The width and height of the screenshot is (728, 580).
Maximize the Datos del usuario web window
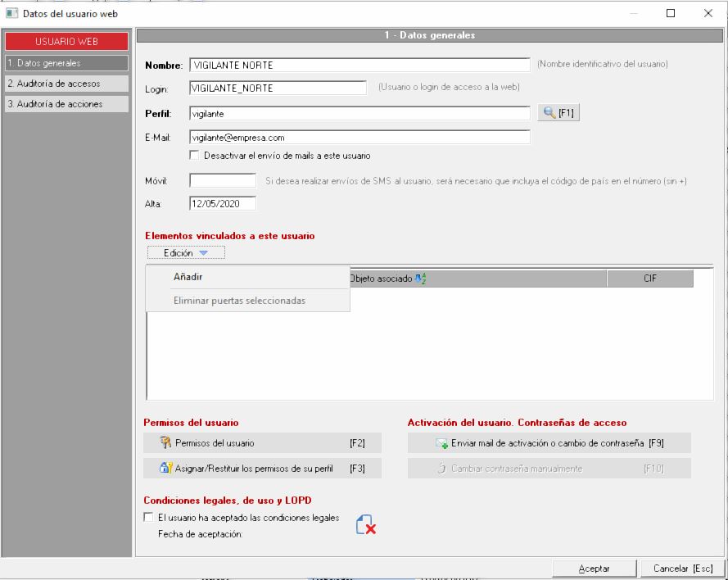click(x=671, y=13)
